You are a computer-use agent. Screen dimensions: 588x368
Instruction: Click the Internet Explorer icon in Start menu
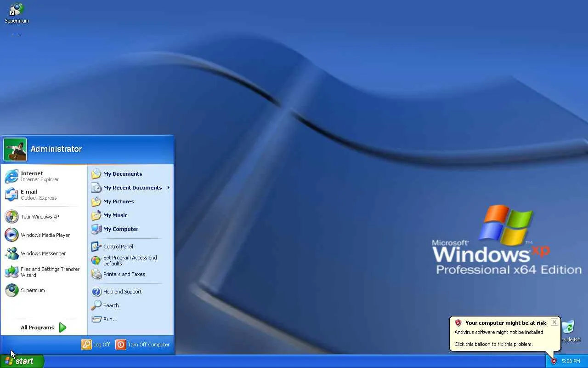(x=11, y=176)
